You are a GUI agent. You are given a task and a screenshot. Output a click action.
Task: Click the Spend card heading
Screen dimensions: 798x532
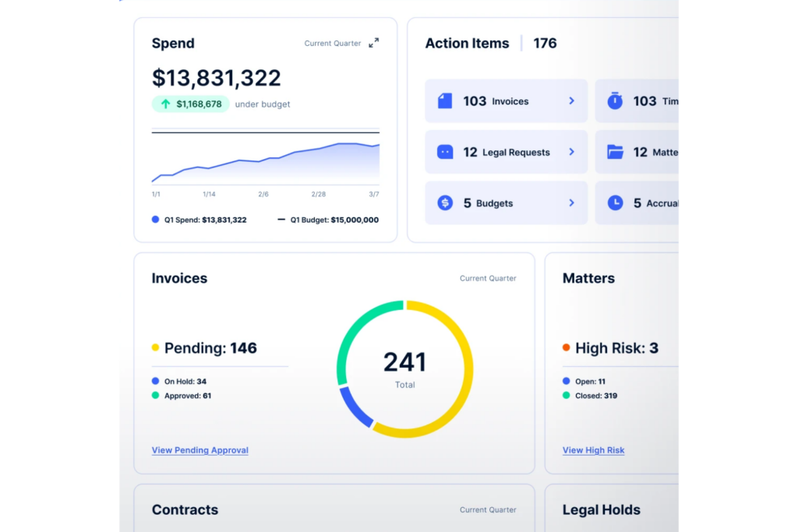(173, 44)
